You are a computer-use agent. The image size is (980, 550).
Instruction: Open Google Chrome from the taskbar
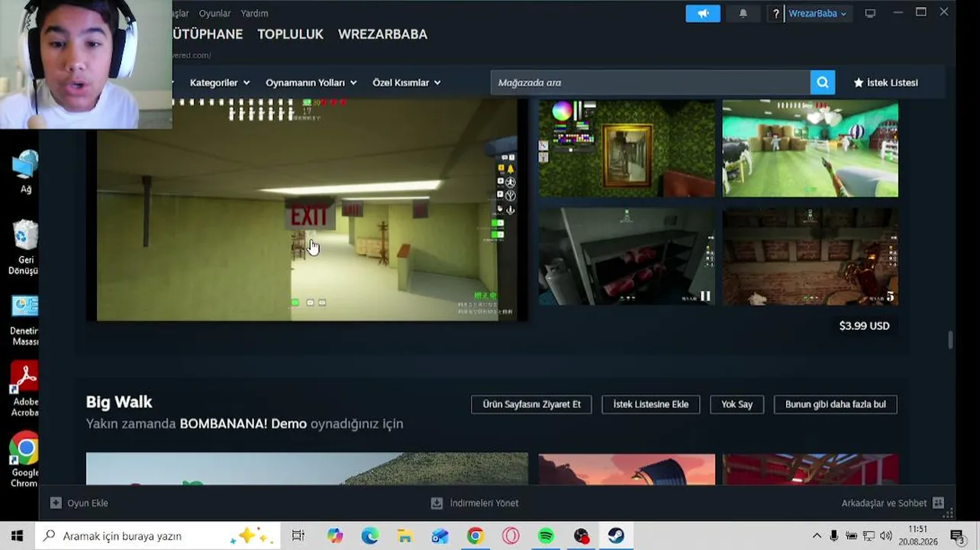point(475,536)
